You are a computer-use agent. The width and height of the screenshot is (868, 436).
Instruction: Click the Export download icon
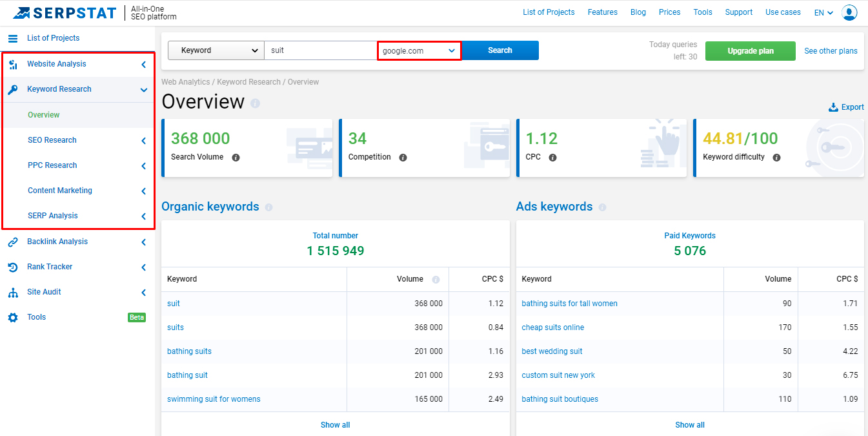833,107
